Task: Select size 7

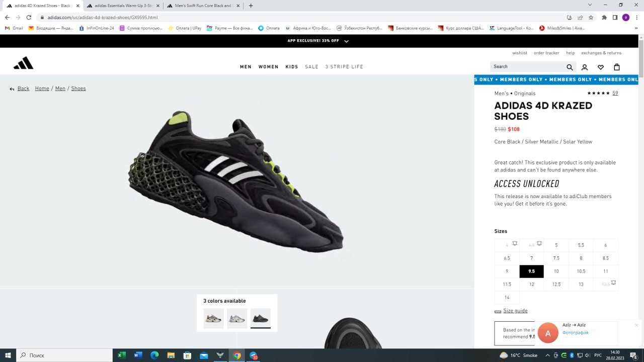Action: pyautogui.click(x=531, y=258)
